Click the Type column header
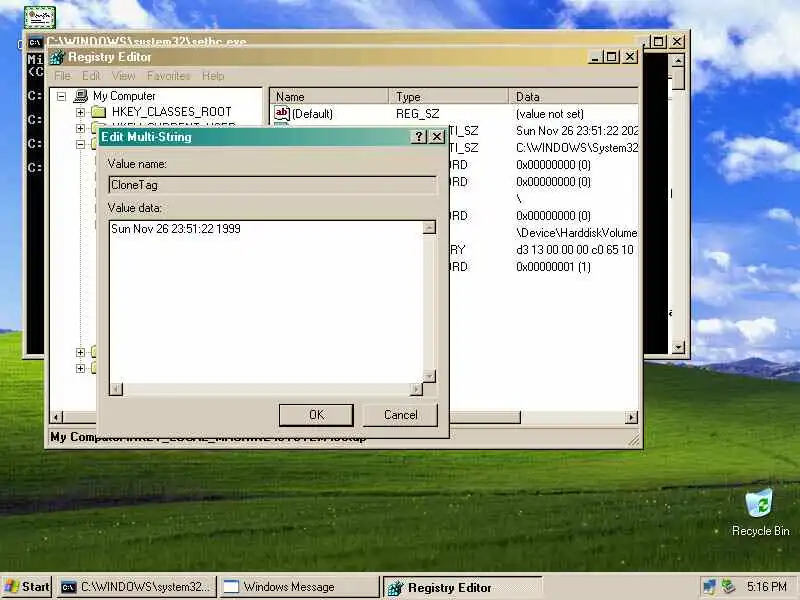The image size is (800, 600). point(449,96)
